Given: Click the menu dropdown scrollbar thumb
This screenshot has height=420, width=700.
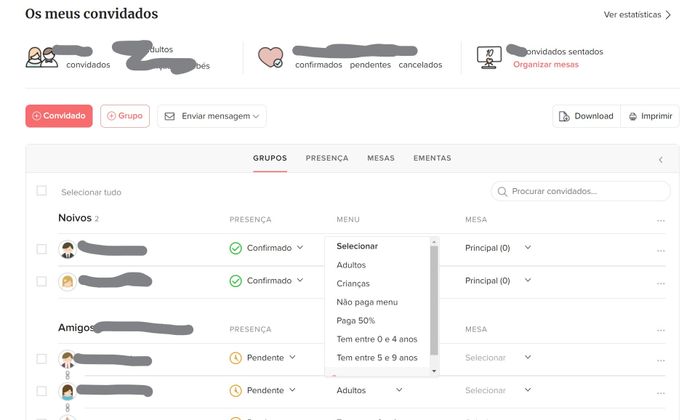Looking at the screenshot, I should (434, 301).
